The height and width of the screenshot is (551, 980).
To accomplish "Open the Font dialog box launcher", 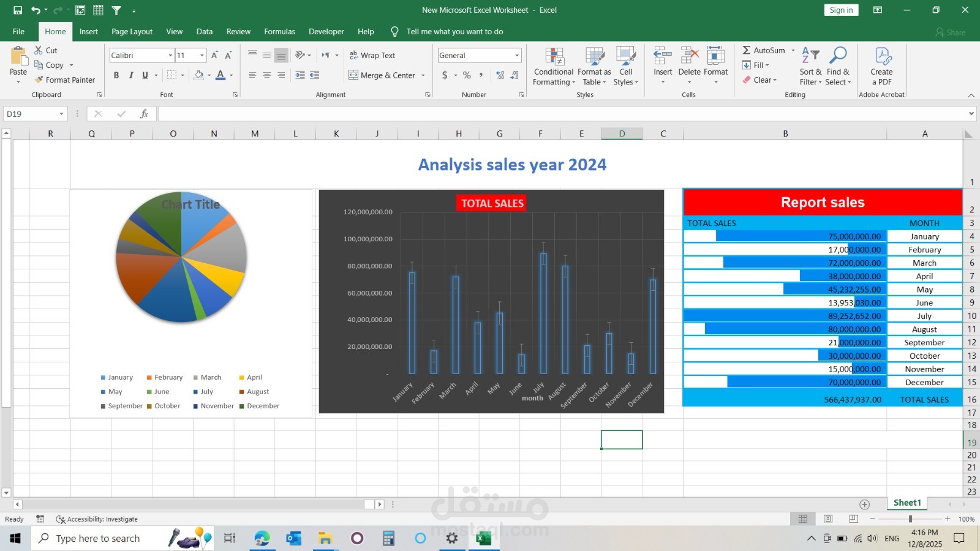I will [235, 95].
